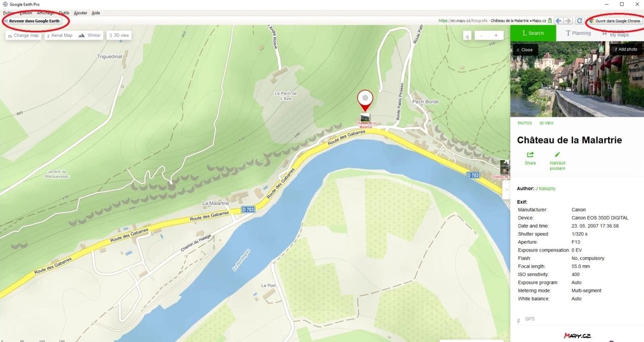Open the My maps tab
This screenshot has height=342, width=644.
click(619, 33)
